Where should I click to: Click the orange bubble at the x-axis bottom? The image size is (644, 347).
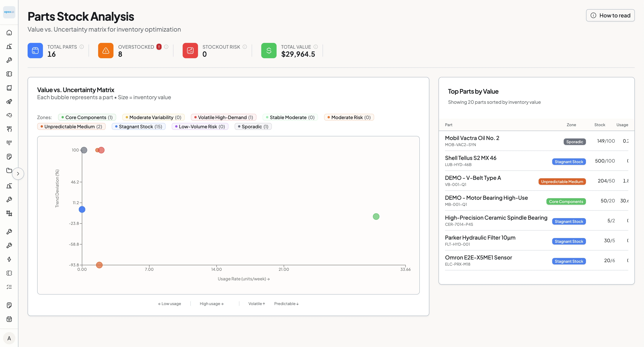(x=99, y=265)
